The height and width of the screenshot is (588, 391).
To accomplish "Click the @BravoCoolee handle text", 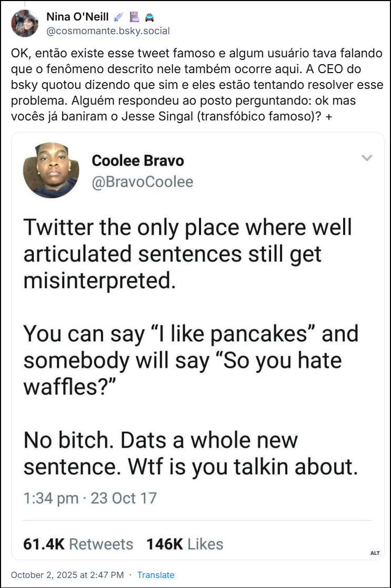I will point(142,182).
